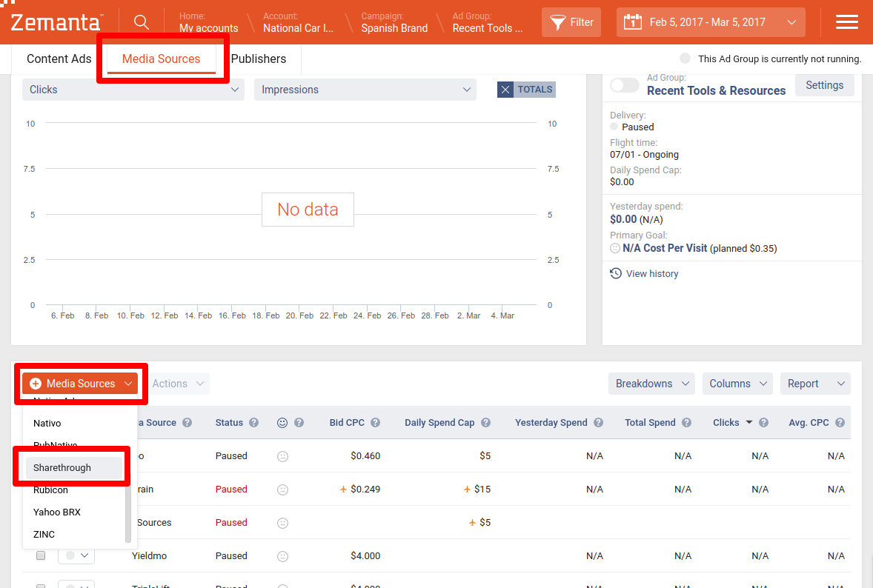Open the Total Spend help icon
Screen dimensions: 873x588
686,423
